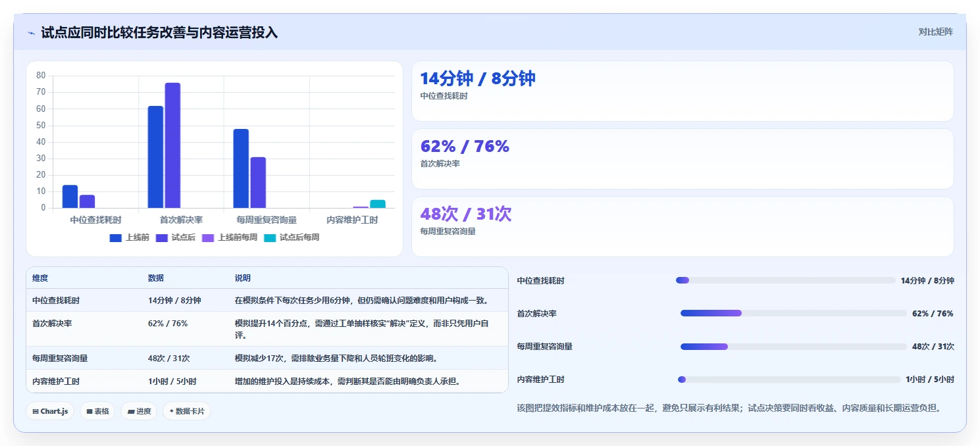The width and height of the screenshot is (980, 446).
Task: Click the 试点后 bar for 首次解决率
Action: pos(172,145)
